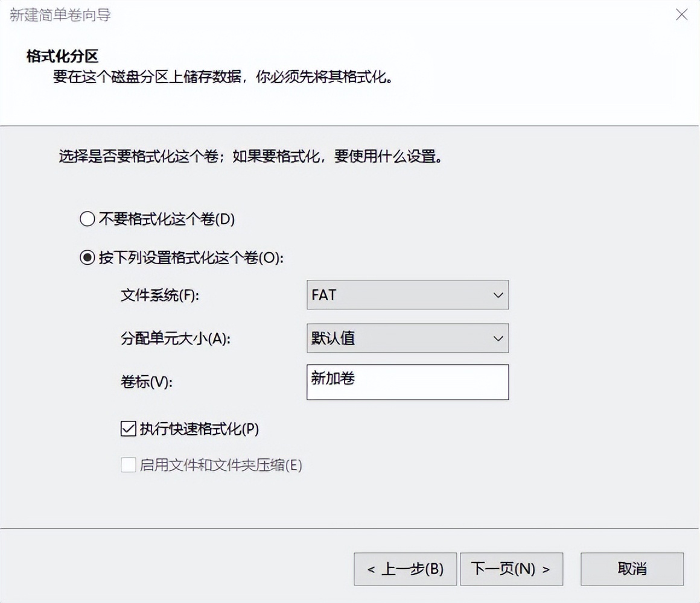
Task: Expand the 分配单元大小 dropdown
Action: (x=408, y=338)
